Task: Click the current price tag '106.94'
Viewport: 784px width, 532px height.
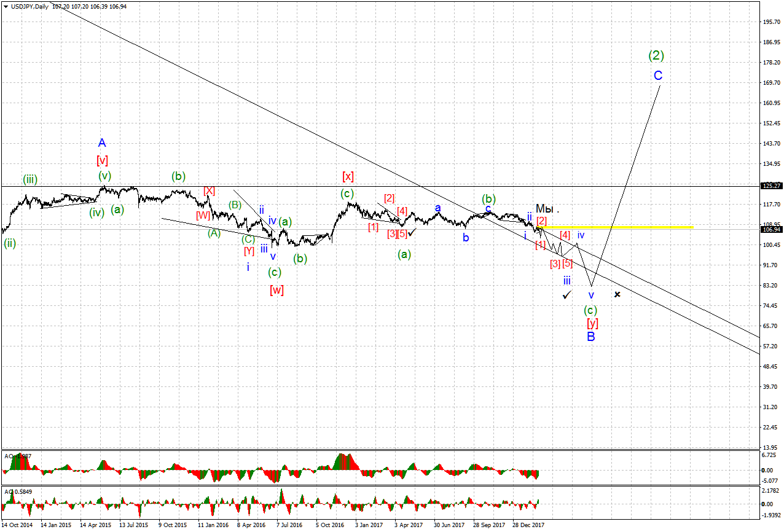Action: coord(770,229)
